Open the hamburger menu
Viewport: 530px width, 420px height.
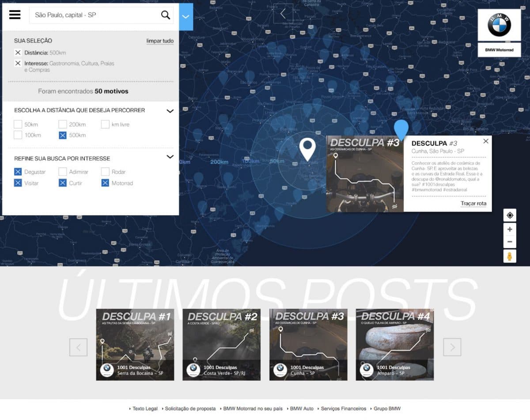point(15,15)
